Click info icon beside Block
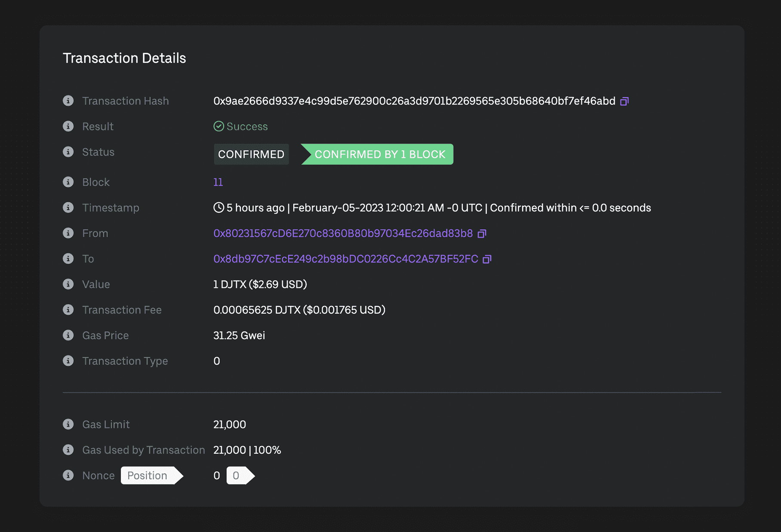This screenshot has height=532, width=781. tap(68, 182)
